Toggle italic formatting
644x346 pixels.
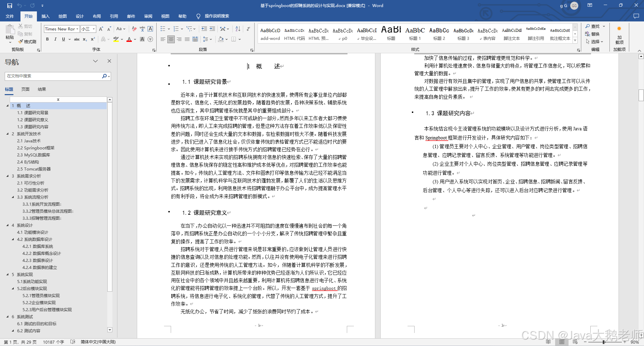coord(55,40)
